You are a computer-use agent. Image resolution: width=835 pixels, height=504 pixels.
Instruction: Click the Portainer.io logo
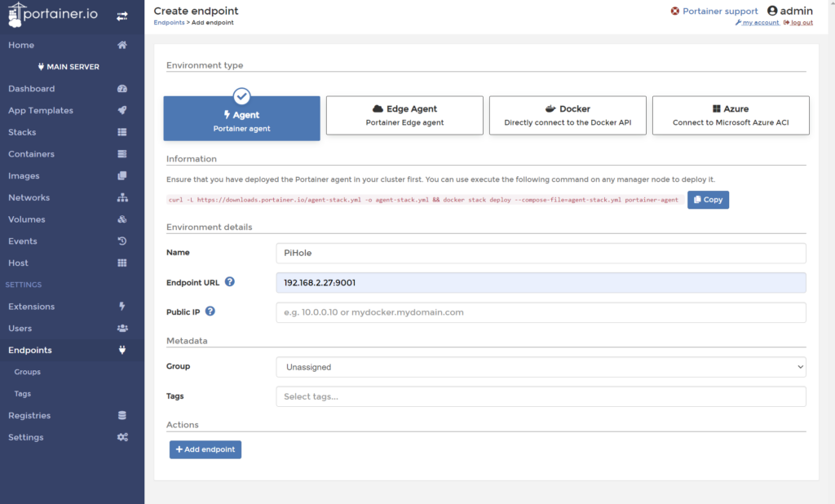[x=53, y=15]
